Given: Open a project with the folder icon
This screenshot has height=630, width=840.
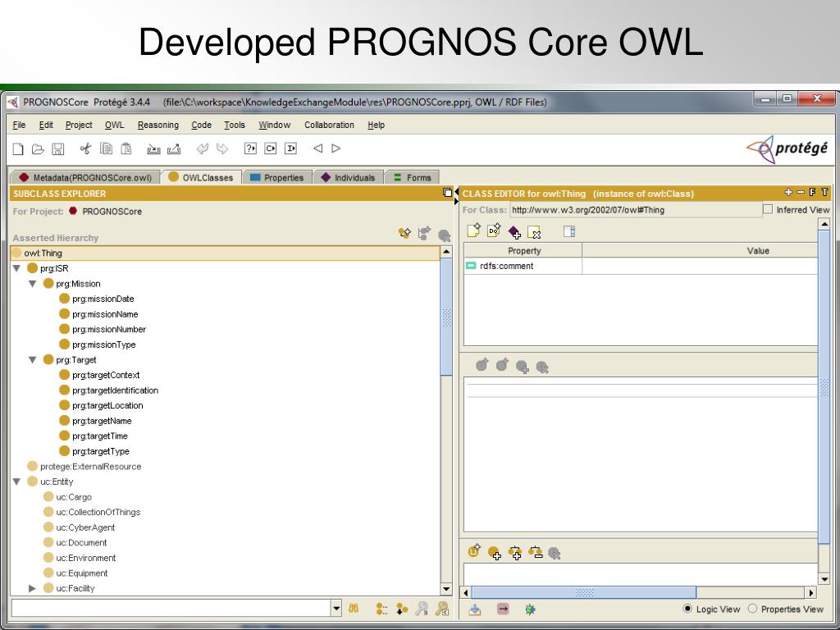Looking at the screenshot, I should 38,149.
